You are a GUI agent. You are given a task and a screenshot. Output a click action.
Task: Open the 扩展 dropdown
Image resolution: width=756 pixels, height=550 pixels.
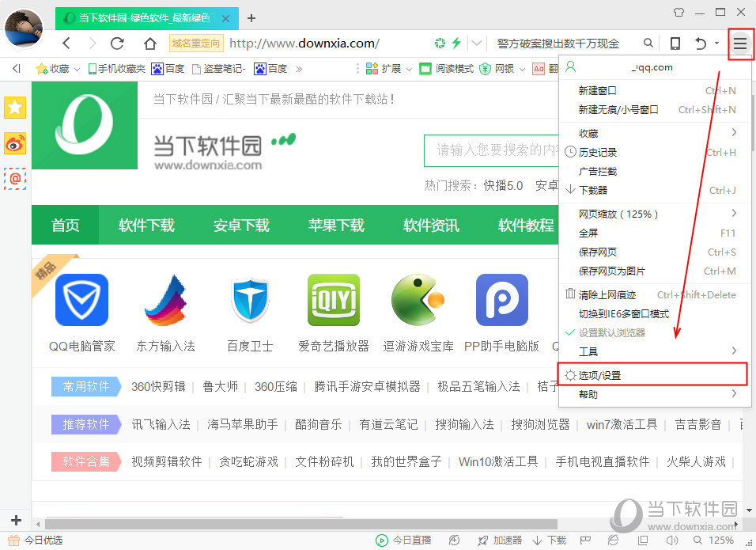pos(390,69)
